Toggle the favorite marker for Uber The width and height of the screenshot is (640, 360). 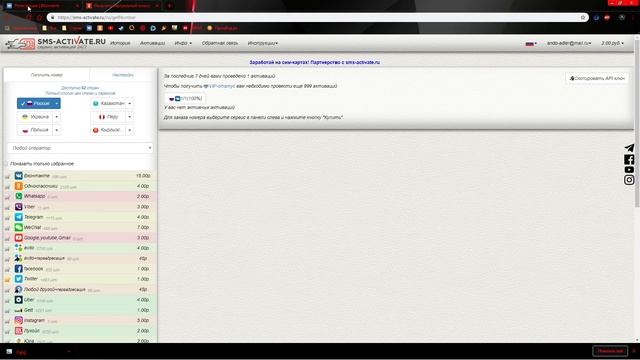pyautogui.click(x=7, y=300)
